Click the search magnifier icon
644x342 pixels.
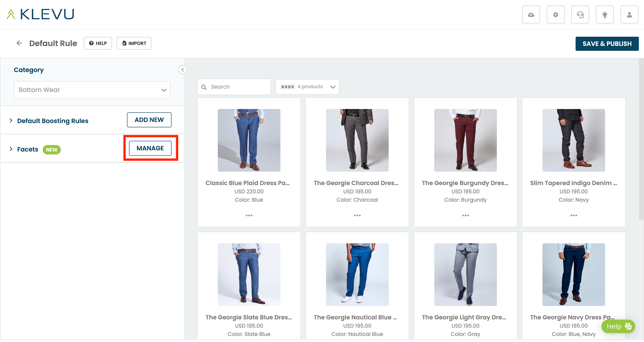tap(204, 87)
